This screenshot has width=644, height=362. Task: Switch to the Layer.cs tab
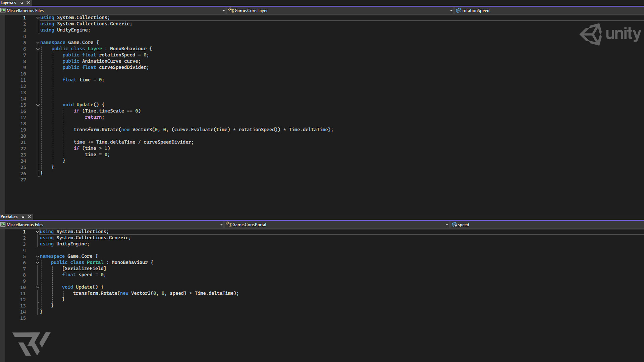pos(8,3)
